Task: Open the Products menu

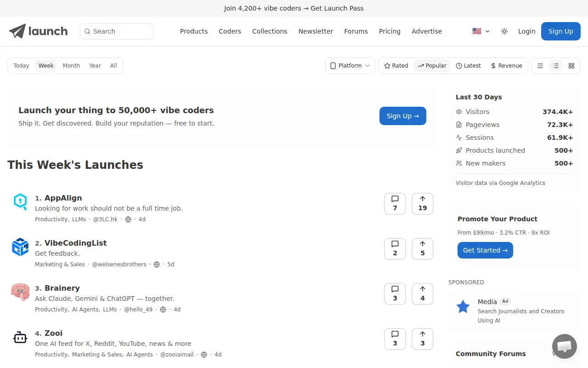Action: point(194,31)
